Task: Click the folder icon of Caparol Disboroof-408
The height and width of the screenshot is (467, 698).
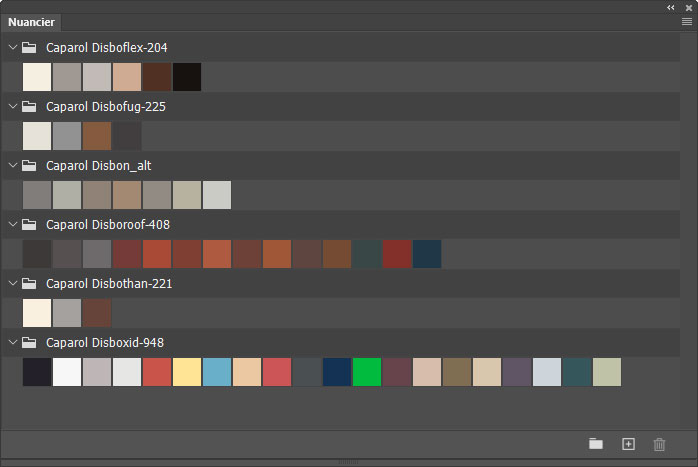Action: pyautogui.click(x=29, y=225)
